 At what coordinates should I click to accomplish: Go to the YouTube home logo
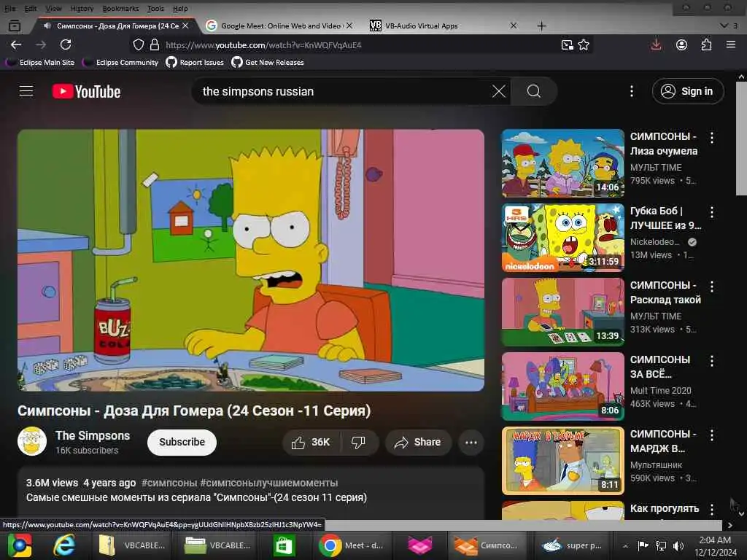click(x=86, y=91)
